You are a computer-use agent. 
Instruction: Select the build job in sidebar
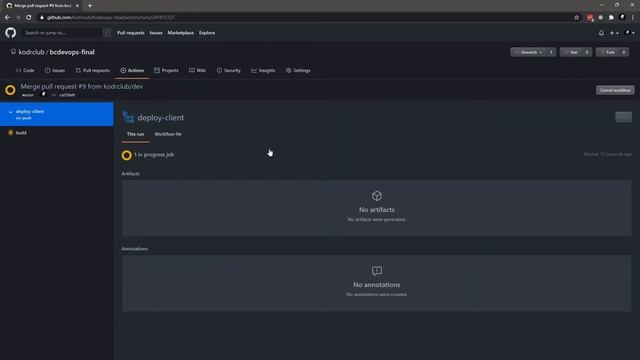coord(21,133)
